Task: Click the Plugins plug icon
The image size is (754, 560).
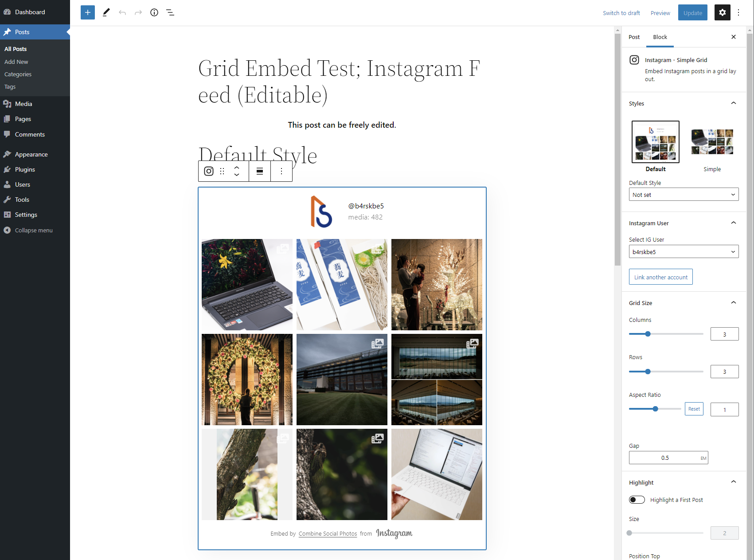Action: [7, 169]
